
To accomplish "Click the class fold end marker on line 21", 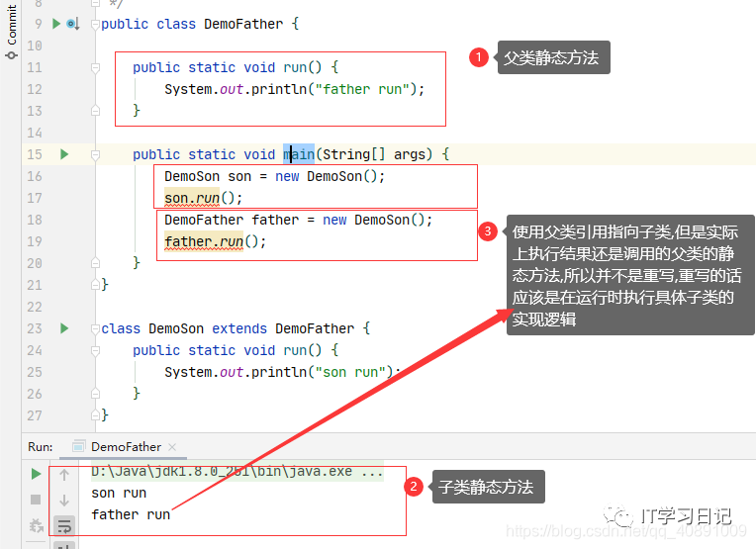I will point(95,285).
